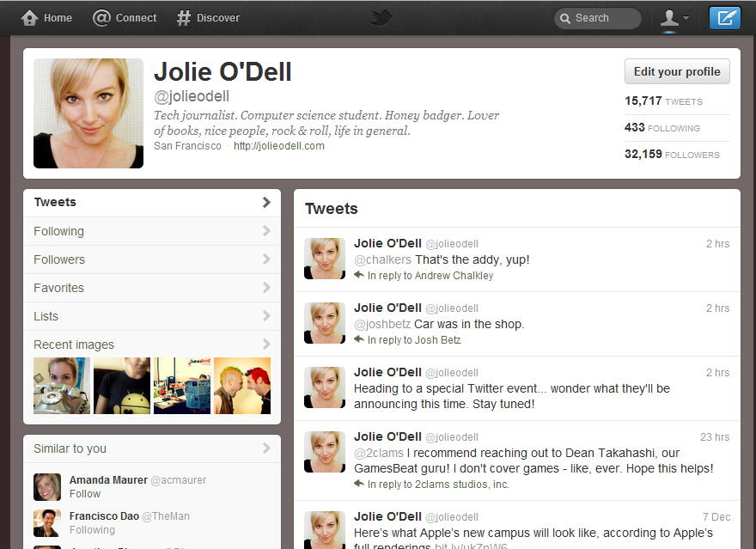Open In reply to 2clams studios, inc. link
The height and width of the screenshot is (549, 756).
coord(438,485)
